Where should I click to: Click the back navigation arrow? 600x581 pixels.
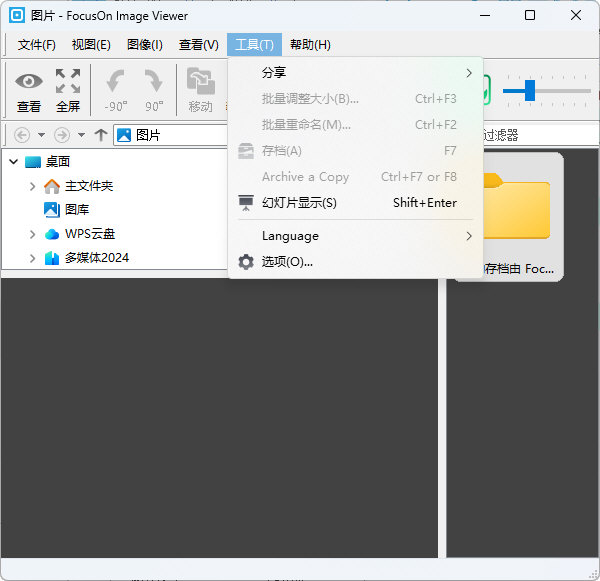(22, 135)
